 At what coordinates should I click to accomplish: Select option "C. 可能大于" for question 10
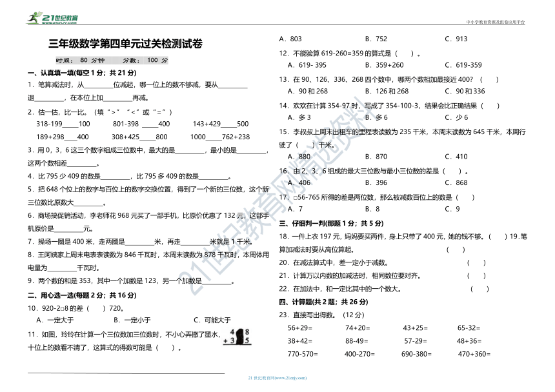tap(212, 320)
